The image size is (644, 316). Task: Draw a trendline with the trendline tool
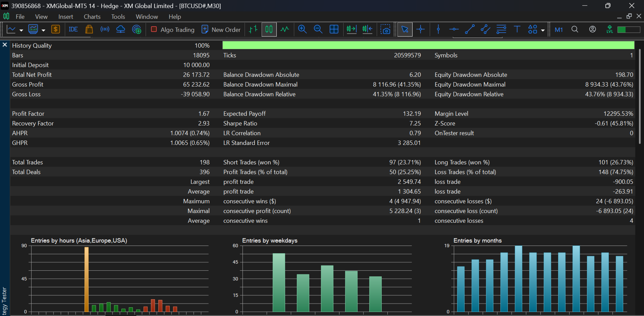470,30
